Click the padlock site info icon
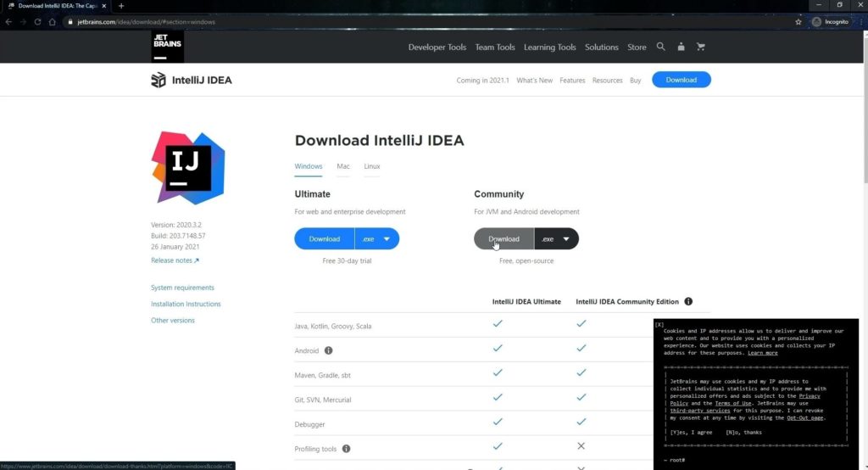 [x=70, y=21]
